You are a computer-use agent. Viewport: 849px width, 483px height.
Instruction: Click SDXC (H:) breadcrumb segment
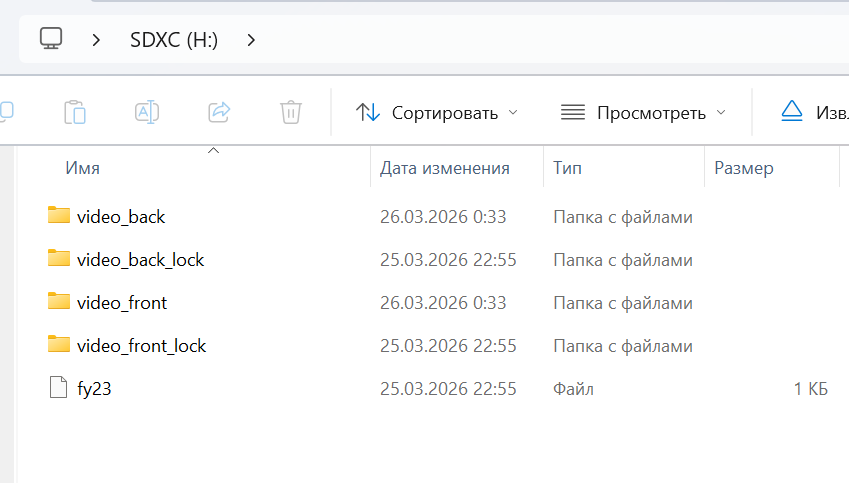[174, 40]
